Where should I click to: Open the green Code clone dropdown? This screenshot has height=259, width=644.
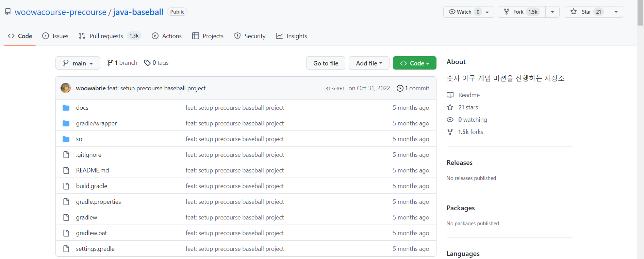pyautogui.click(x=414, y=63)
